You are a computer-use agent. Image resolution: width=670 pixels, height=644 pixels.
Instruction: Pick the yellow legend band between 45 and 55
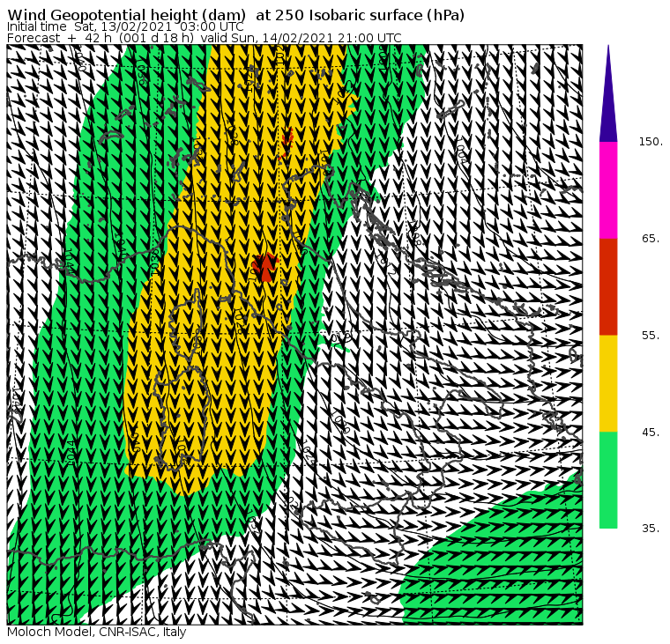click(x=608, y=383)
